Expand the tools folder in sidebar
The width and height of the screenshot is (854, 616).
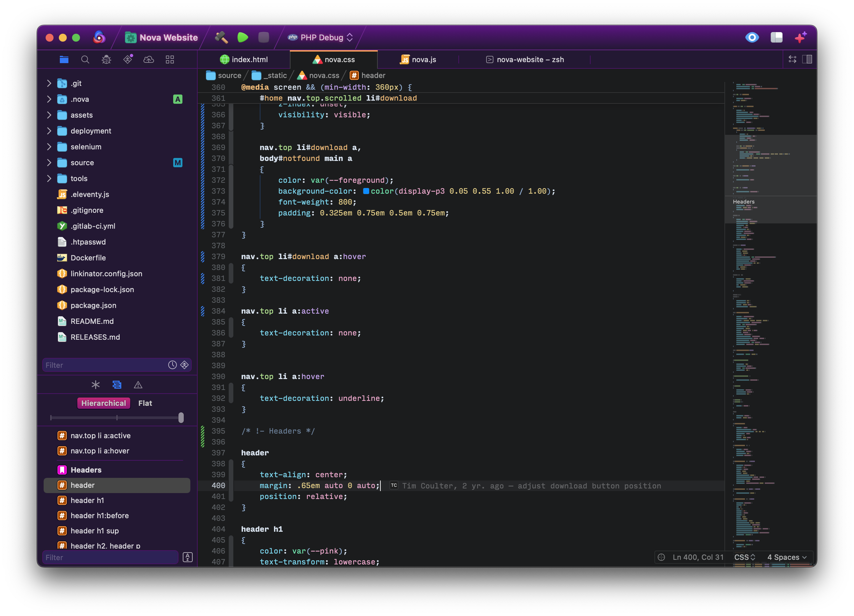coord(49,178)
